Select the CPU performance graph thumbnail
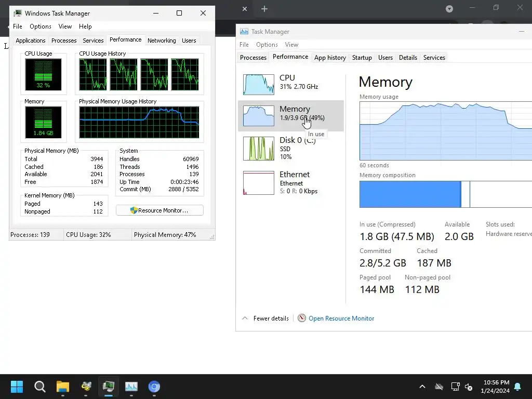 (259, 85)
